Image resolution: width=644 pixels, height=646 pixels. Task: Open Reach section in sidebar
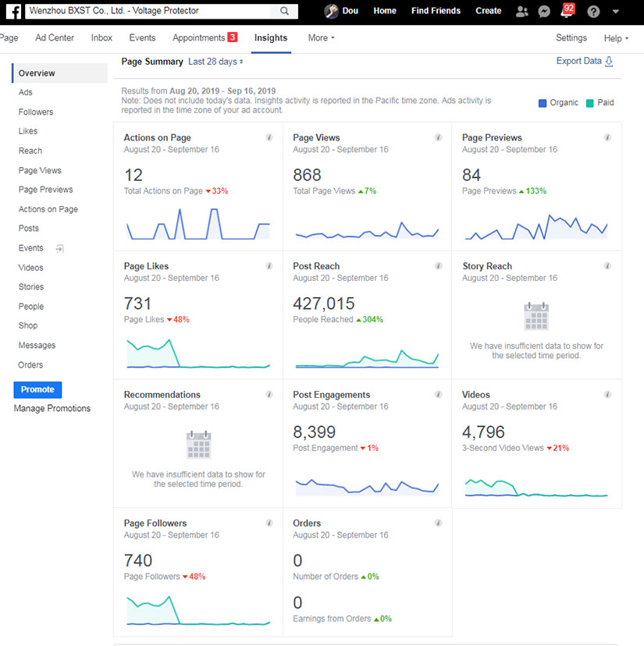tap(30, 151)
